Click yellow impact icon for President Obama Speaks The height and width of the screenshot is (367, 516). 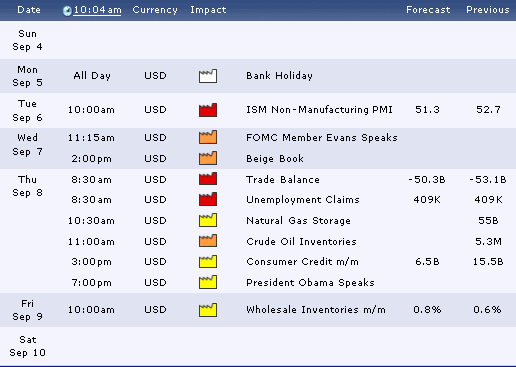click(x=208, y=282)
